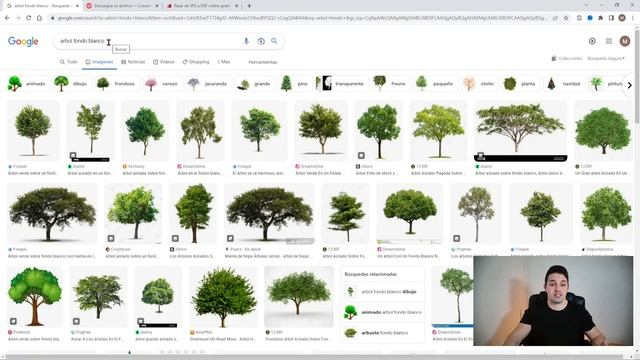Image resolution: width=640 pixels, height=360 pixels.
Task: Open the Chrome side panel icon
Action: tap(611, 18)
